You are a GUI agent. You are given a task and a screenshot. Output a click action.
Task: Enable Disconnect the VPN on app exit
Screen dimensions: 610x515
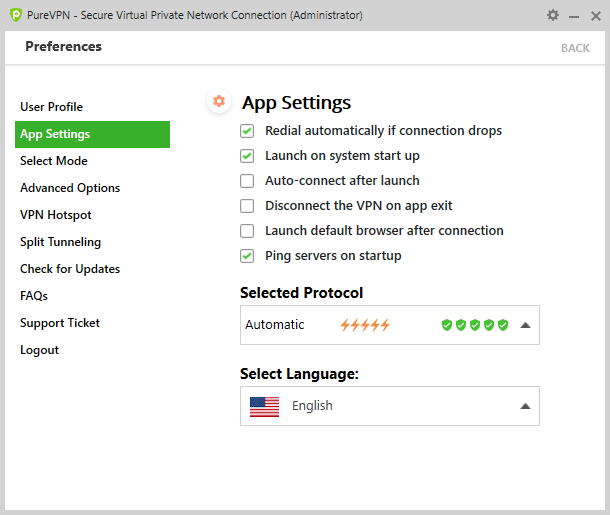pos(247,206)
